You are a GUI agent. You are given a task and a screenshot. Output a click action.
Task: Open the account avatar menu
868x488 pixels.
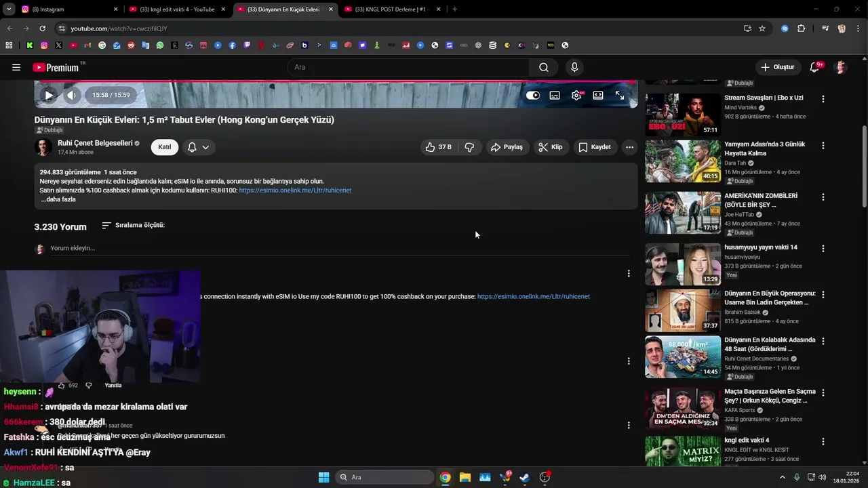coord(841,67)
